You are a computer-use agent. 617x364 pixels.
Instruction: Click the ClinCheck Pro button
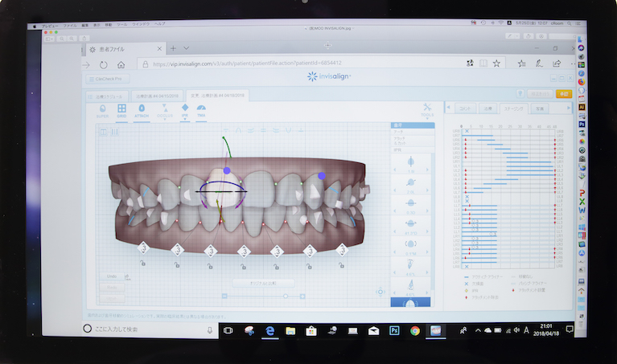108,79
